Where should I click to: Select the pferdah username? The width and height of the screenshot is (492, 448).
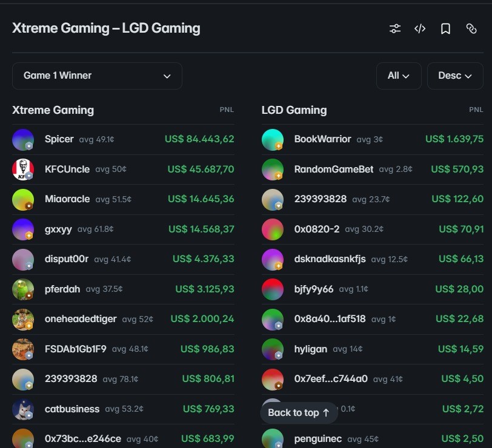coord(62,289)
